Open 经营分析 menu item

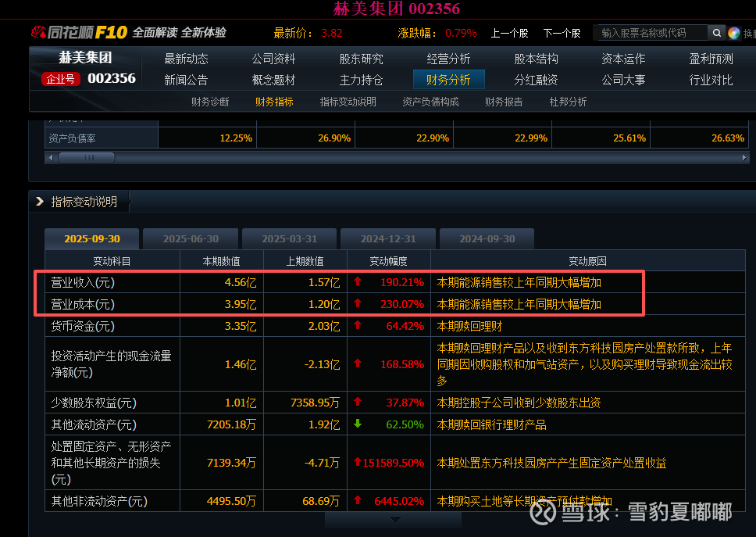[448, 59]
